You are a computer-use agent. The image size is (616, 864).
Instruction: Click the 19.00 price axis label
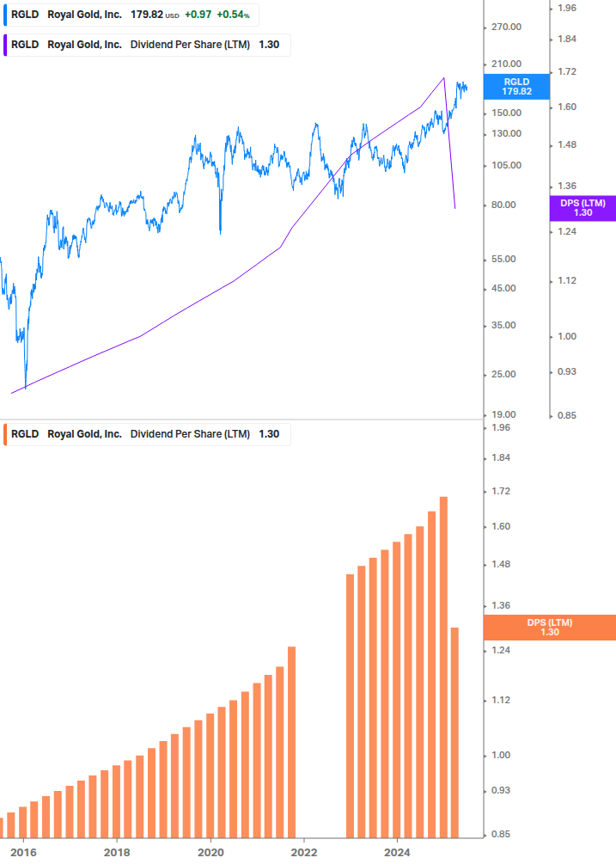pyautogui.click(x=503, y=414)
